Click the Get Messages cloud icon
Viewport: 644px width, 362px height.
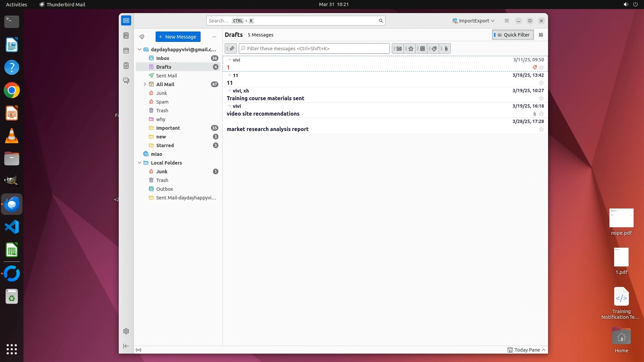[x=142, y=37]
